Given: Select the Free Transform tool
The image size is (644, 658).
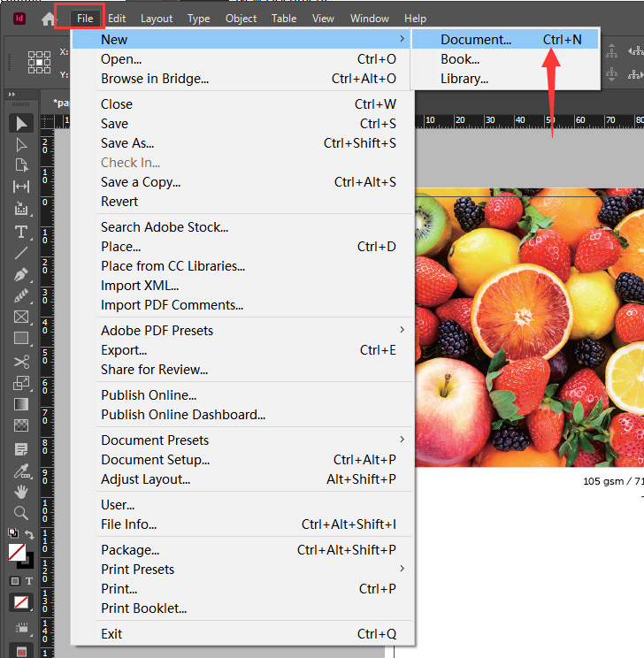Looking at the screenshot, I should 21,383.
